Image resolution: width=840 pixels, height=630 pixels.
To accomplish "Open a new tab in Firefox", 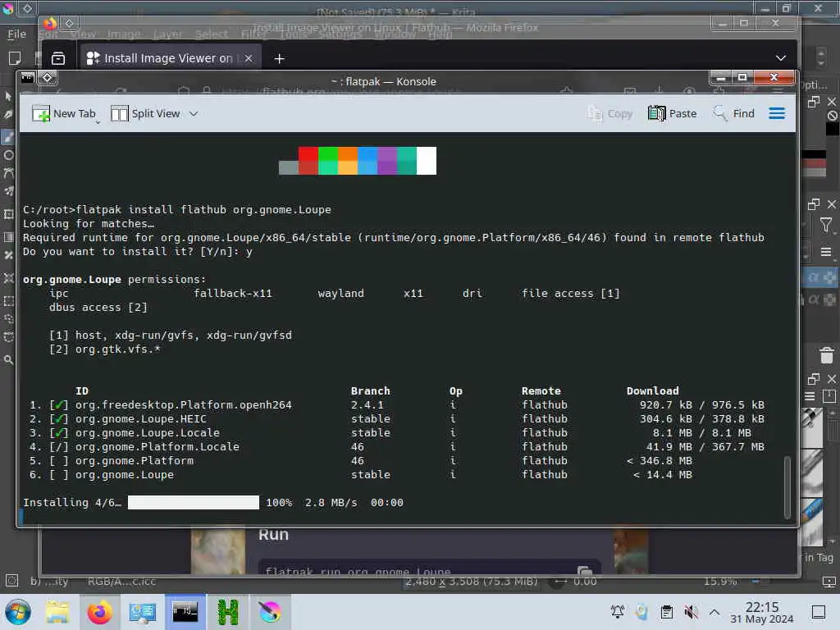I will tap(279, 58).
